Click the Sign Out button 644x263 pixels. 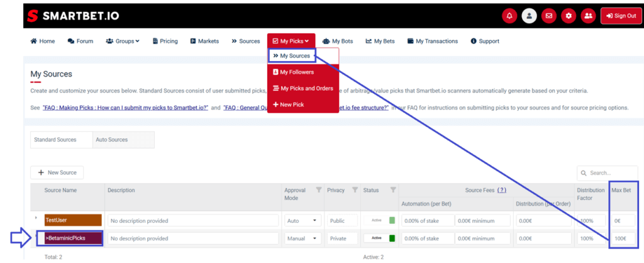(x=621, y=16)
